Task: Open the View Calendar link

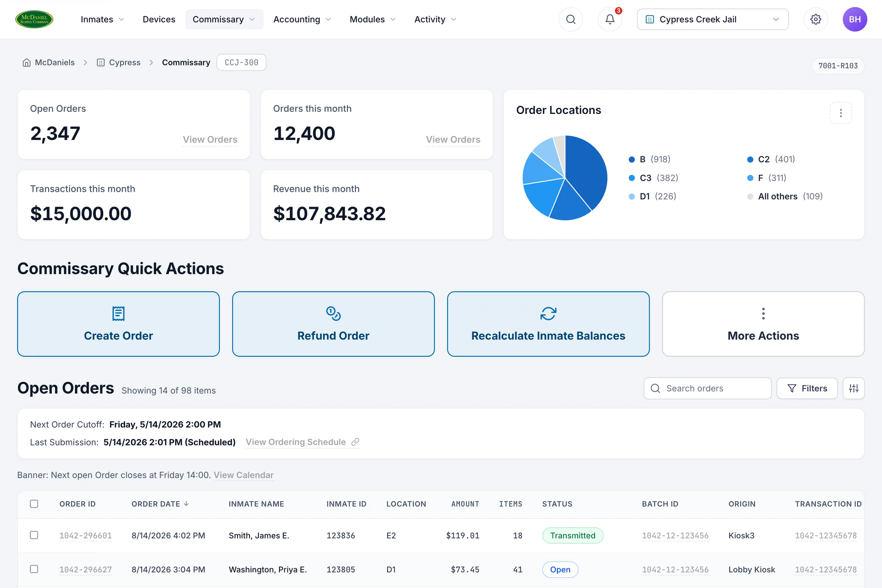Action: tap(244, 475)
